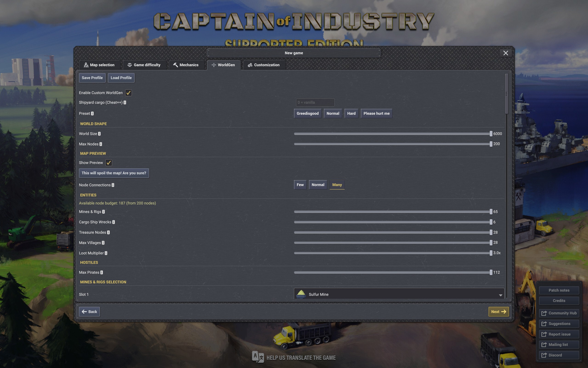Select the Few node connections option
Screen dimensions: 588x368
[x=300, y=185]
